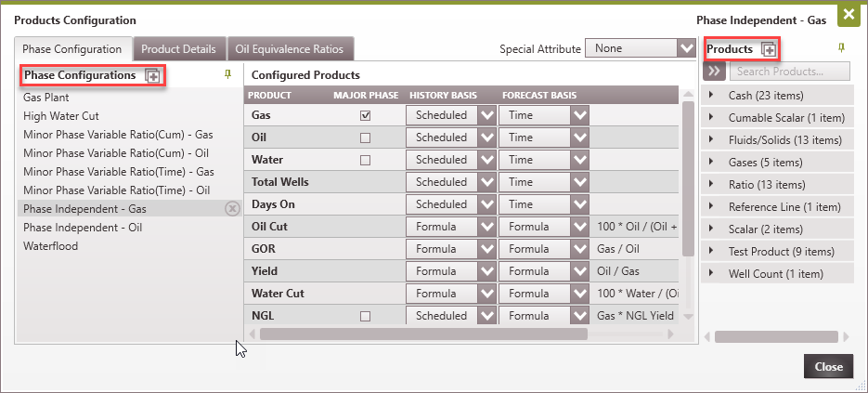Expand the Reference Line (1 item) group
Screen dimensions: 868x393
710,207
